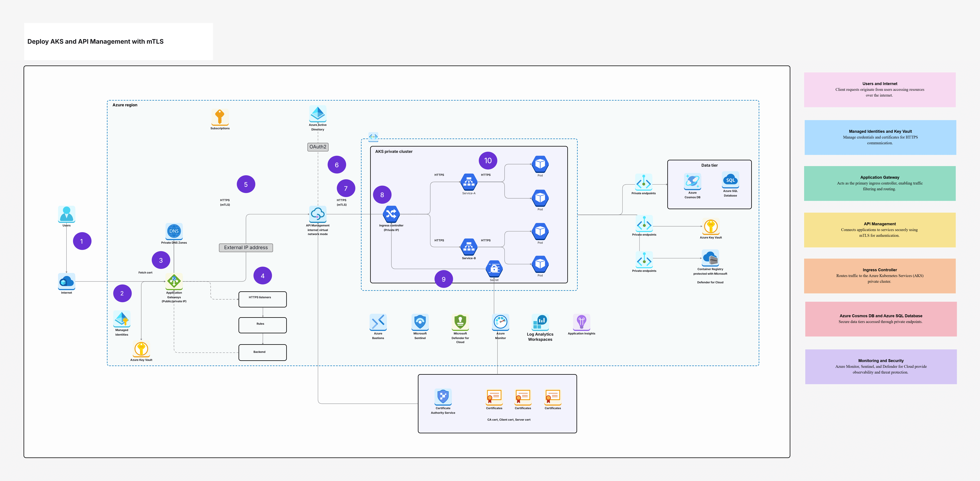Select the Rules box
980x481 pixels.
point(263,325)
